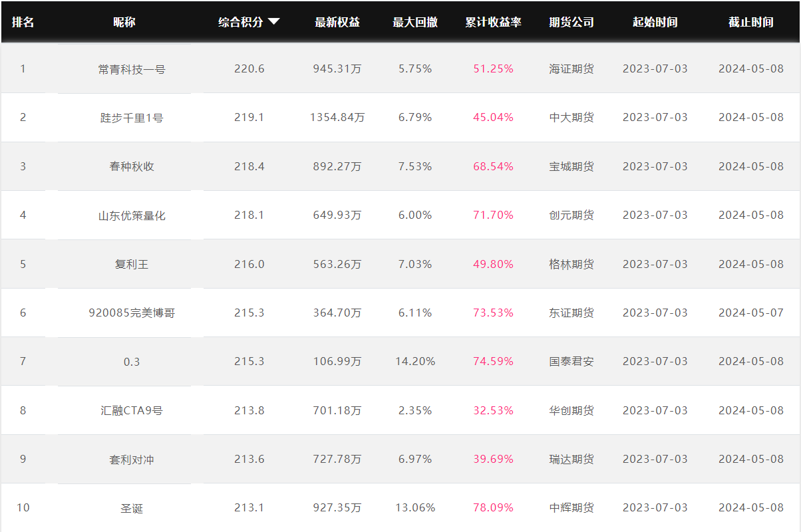
Task: Click the 71.70% cumulative return
Action: tap(494, 215)
